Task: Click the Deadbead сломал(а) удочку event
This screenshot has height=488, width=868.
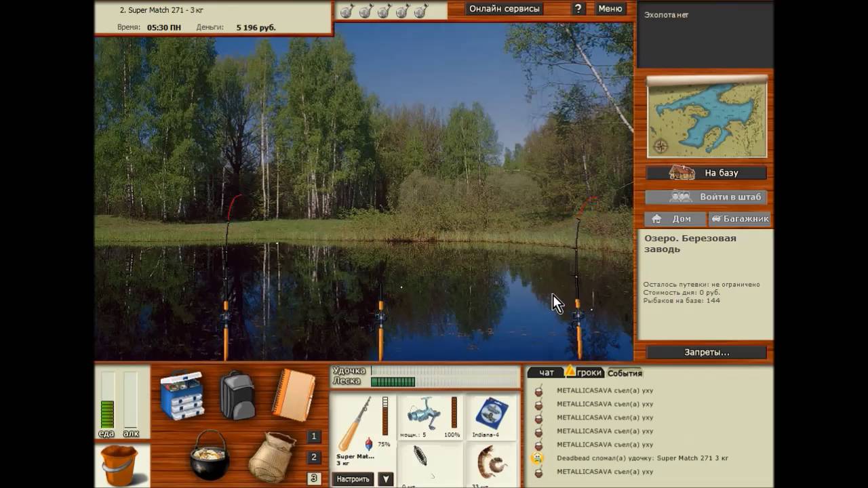Action: pos(642,458)
